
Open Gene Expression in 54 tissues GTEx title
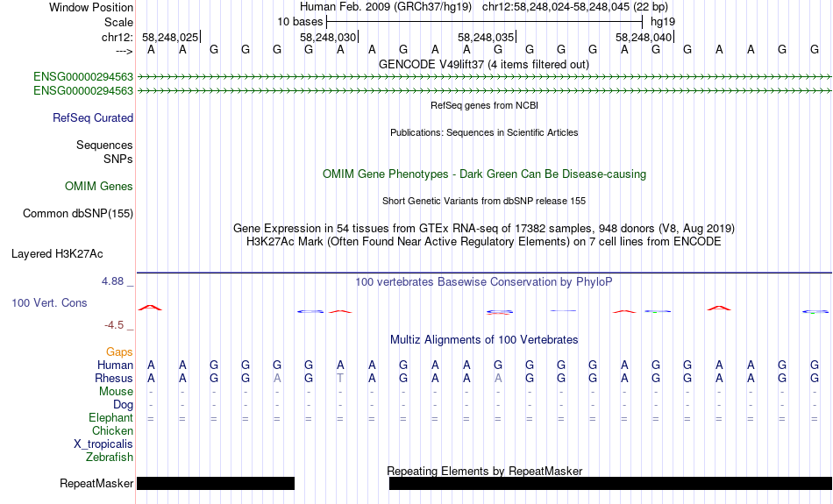point(484,229)
